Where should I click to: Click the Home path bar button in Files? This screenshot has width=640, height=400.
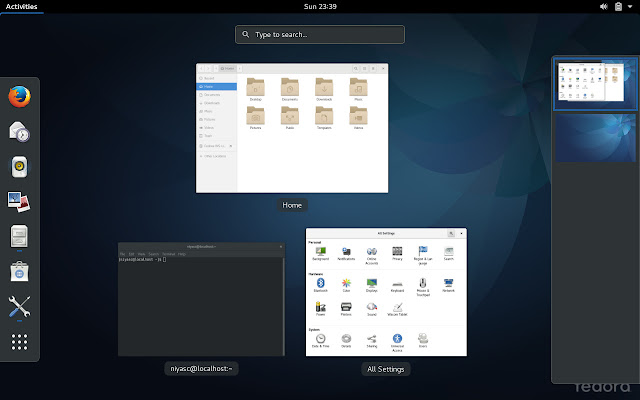pyautogui.click(x=227, y=69)
